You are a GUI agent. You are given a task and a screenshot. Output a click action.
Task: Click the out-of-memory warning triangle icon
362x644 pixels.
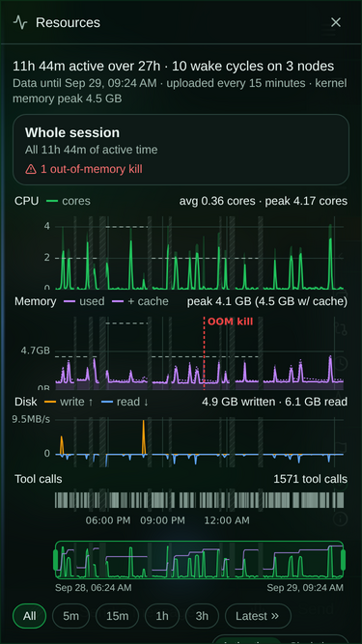[31, 169]
